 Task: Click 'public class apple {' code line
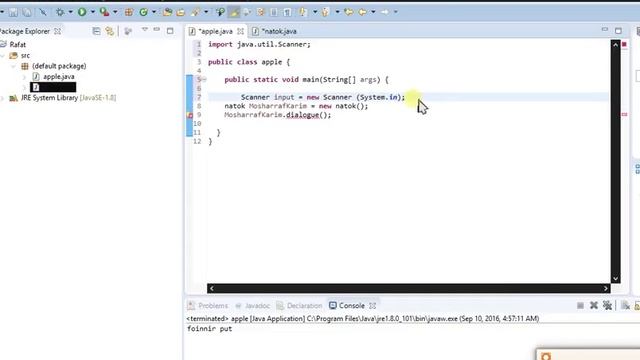tap(249, 62)
